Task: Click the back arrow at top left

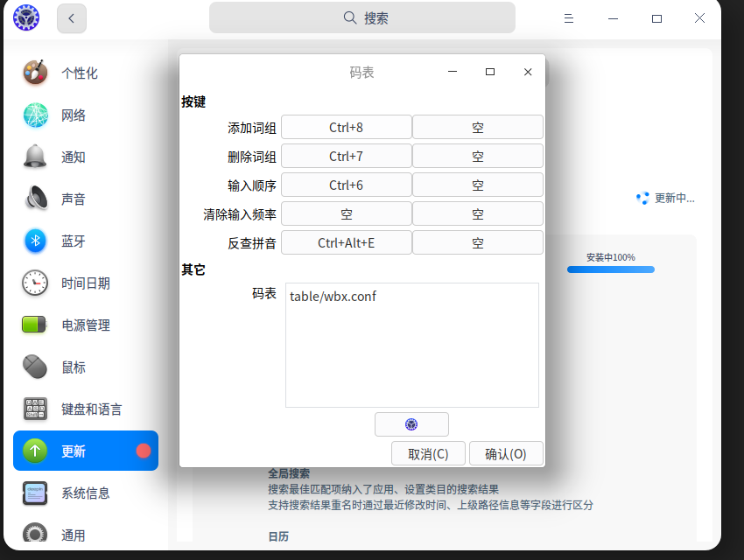Action: point(72,17)
